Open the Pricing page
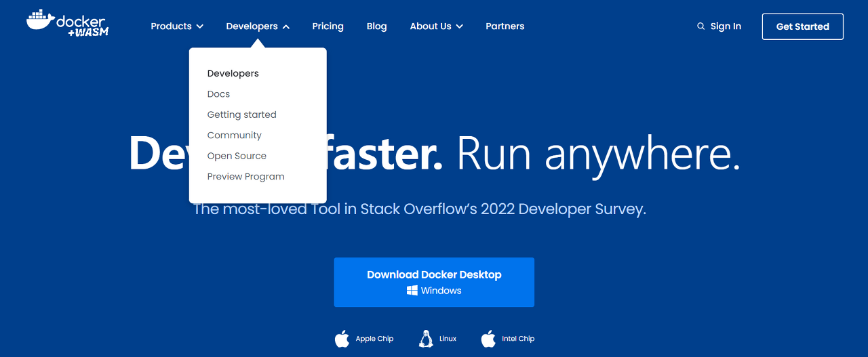This screenshot has height=357, width=868. pyautogui.click(x=328, y=26)
